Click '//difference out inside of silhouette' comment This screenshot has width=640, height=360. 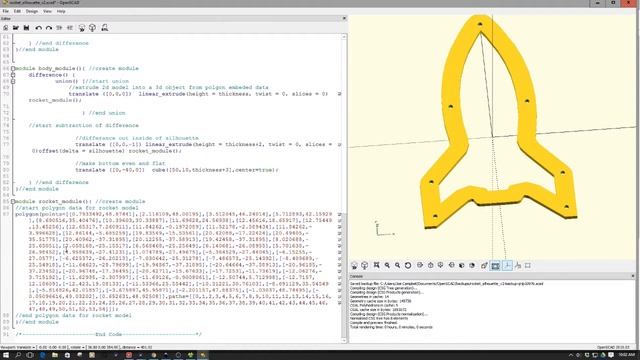(137, 138)
